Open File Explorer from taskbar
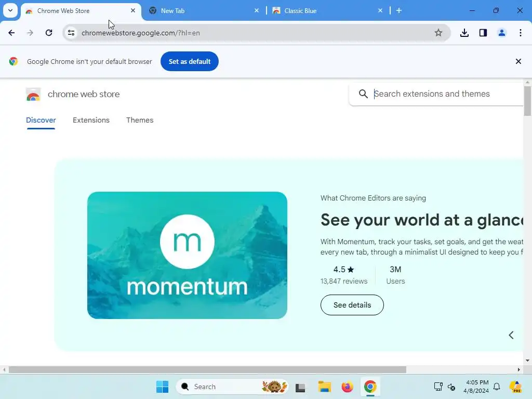 tap(324, 387)
